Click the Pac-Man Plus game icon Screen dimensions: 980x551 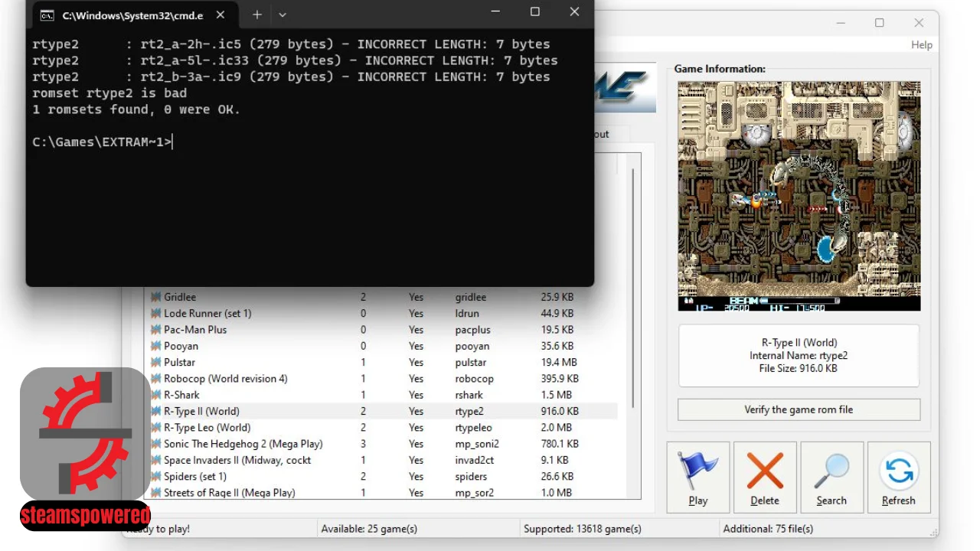(155, 330)
